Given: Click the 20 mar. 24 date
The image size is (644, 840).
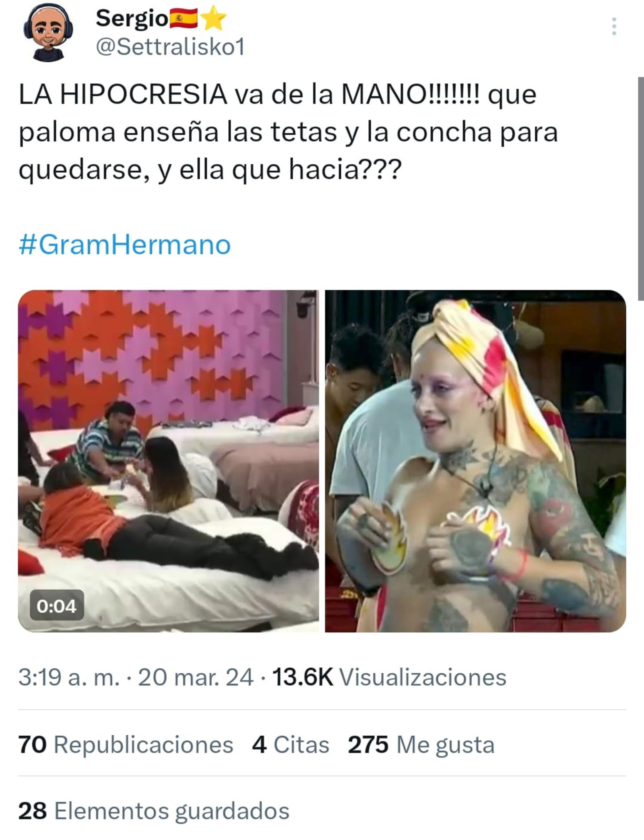Looking at the screenshot, I should (196, 677).
